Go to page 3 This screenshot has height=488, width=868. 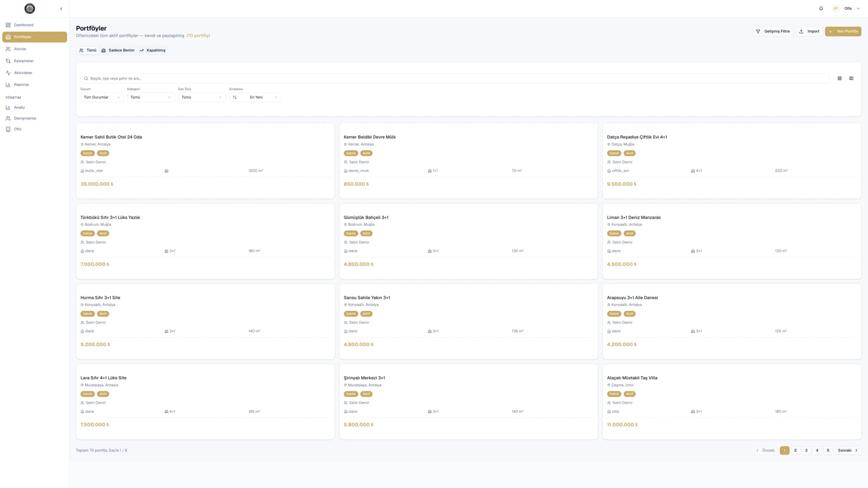806,450
